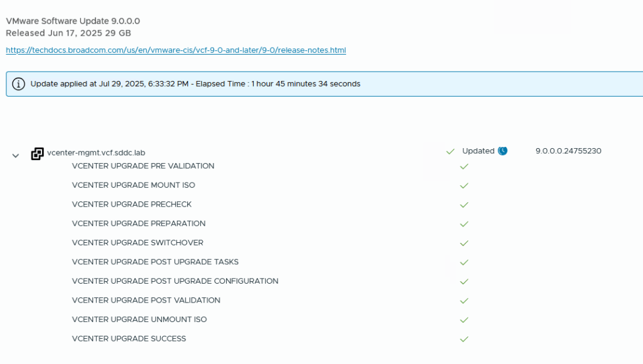
Task: Select the VCENTER UPGRADE UNMOUNT ISO label
Action: tap(139, 319)
